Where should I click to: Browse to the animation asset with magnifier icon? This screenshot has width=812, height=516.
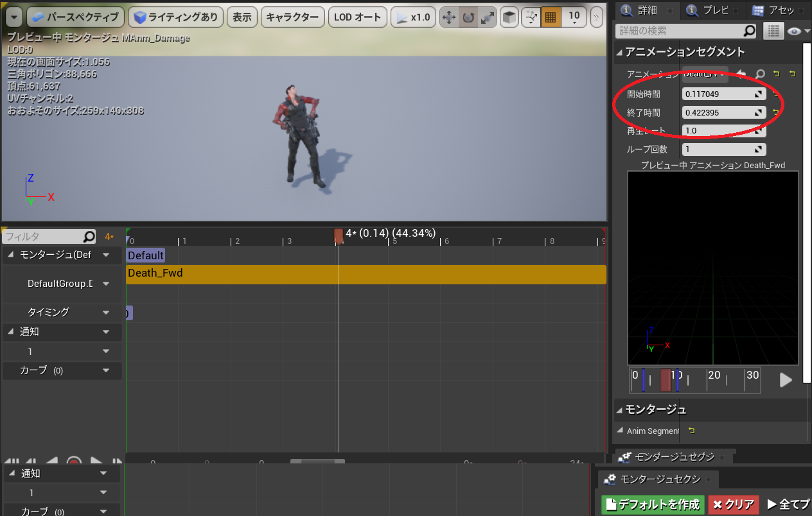[760, 74]
